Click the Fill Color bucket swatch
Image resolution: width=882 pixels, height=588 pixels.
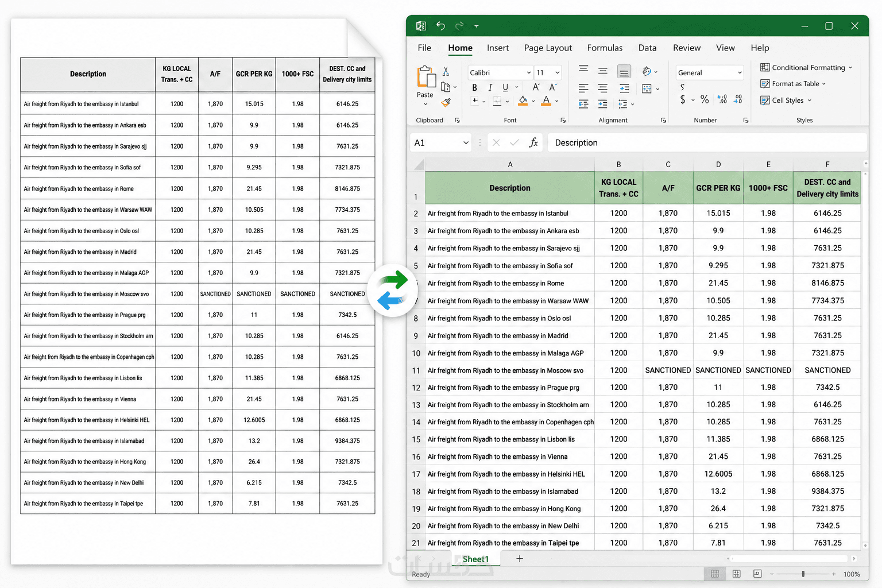coord(523,101)
